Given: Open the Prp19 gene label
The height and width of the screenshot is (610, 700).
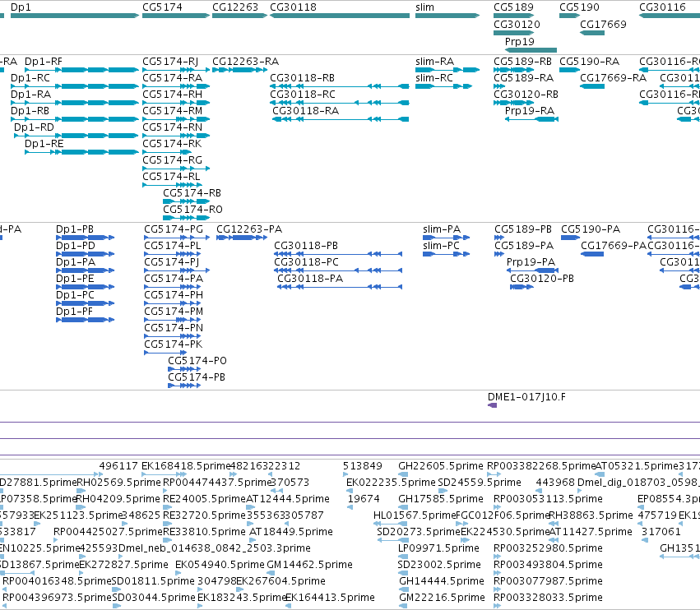Looking at the screenshot, I should (520, 41).
